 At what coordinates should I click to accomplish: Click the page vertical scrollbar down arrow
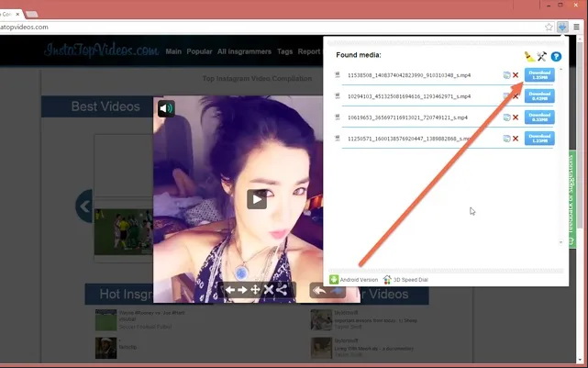[581, 360]
